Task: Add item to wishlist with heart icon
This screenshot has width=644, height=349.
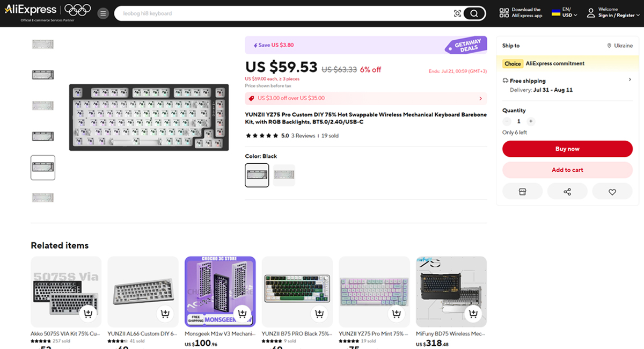Action: [x=612, y=192]
